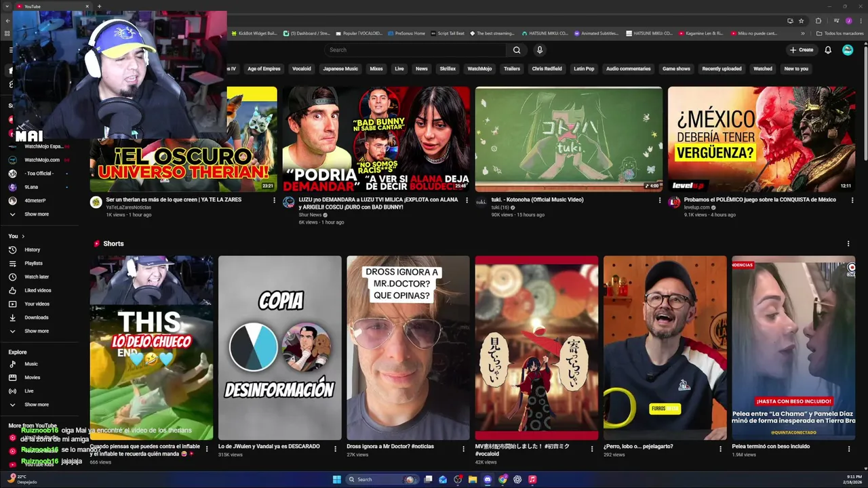Click the YouTube search magnifier button

[517, 49]
